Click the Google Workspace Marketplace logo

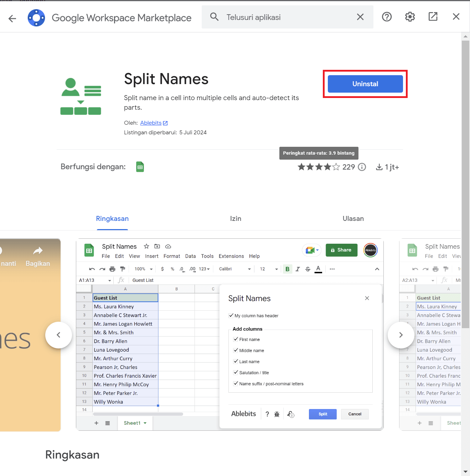(36, 17)
